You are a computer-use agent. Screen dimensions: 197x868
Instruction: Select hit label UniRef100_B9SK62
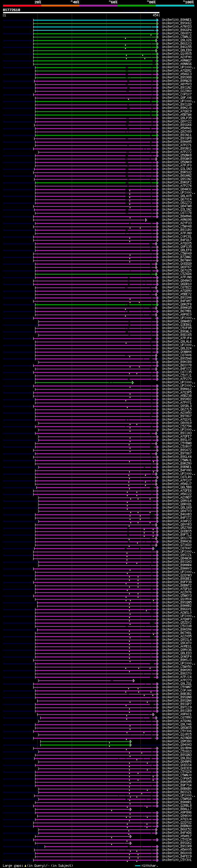click(x=176, y=24)
